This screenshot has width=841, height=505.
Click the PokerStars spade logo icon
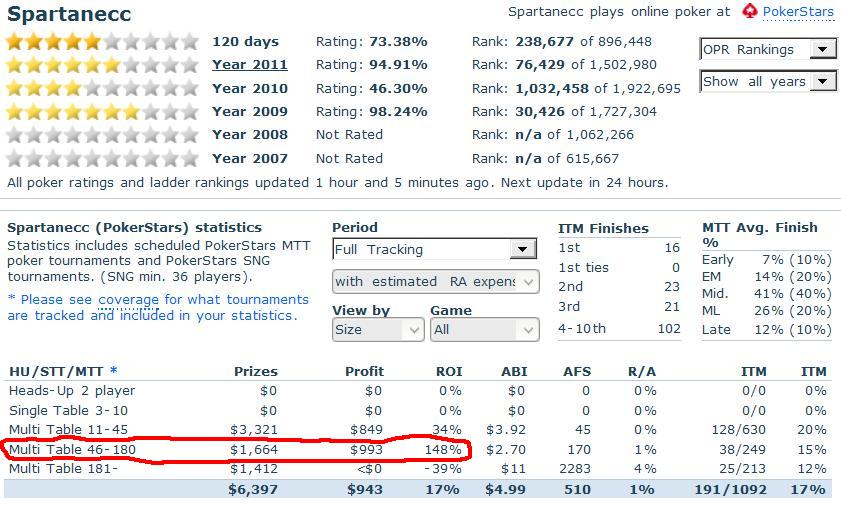[x=750, y=12]
